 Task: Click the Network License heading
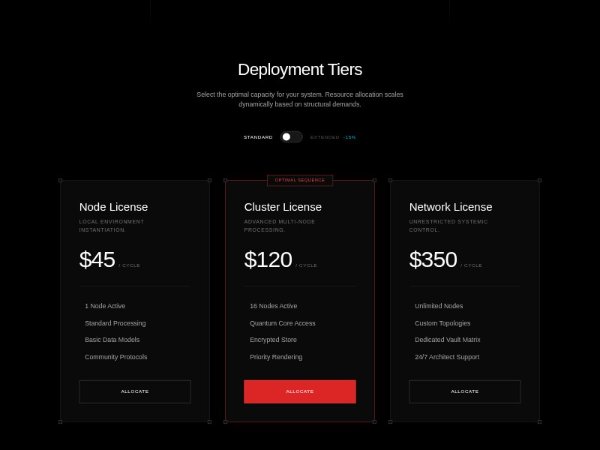coord(451,207)
